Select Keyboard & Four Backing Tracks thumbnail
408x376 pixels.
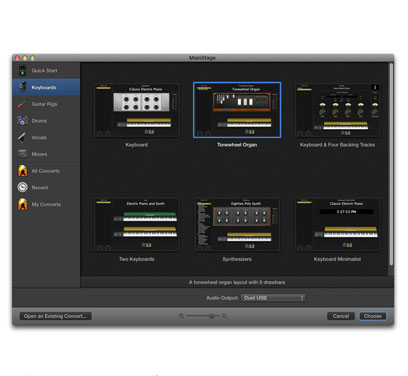pyautogui.click(x=337, y=110)
